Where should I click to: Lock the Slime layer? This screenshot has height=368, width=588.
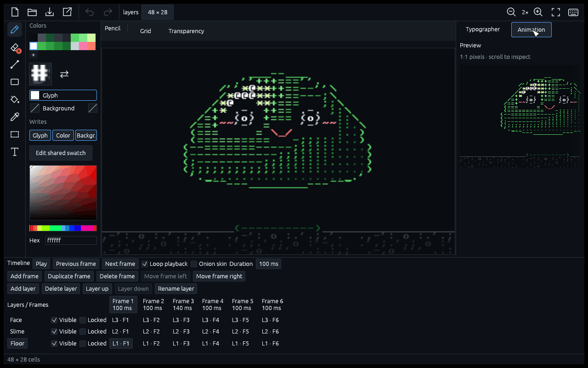pyautogui.click(x=83, y=331)
